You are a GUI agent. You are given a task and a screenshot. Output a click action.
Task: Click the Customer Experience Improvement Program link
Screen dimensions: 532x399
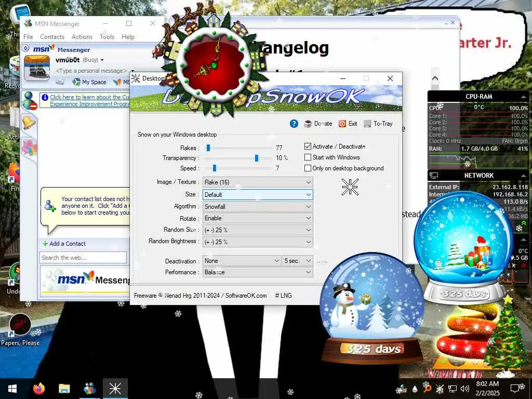click(x=89, y=100)
